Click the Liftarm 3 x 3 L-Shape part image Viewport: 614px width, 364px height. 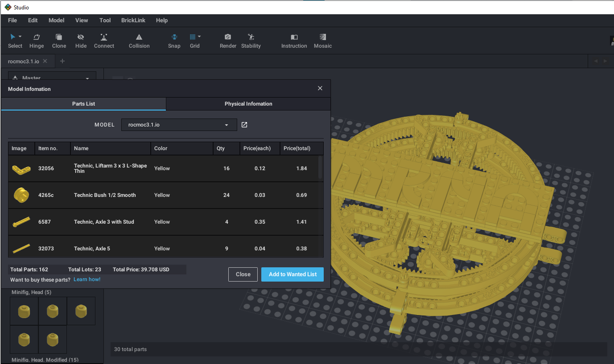click(21, 168)
